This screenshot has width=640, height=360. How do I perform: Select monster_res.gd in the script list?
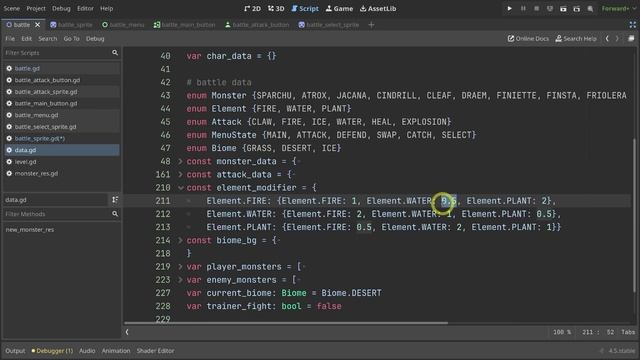pyautogui.click(x=61, y=173)
